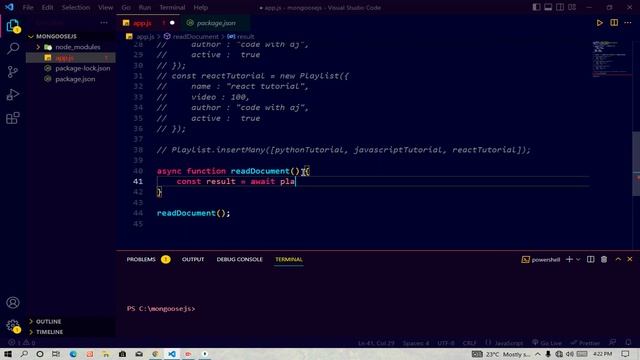640x360 pixels.
Task: Open the Run and Debug view
Action: tap(13, 95)
